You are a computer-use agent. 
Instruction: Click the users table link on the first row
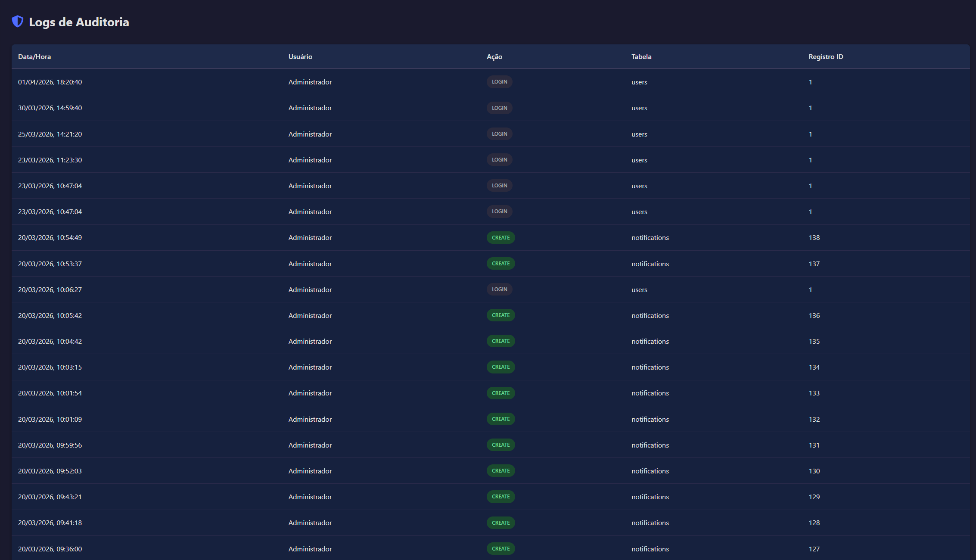tap(639, 82)
